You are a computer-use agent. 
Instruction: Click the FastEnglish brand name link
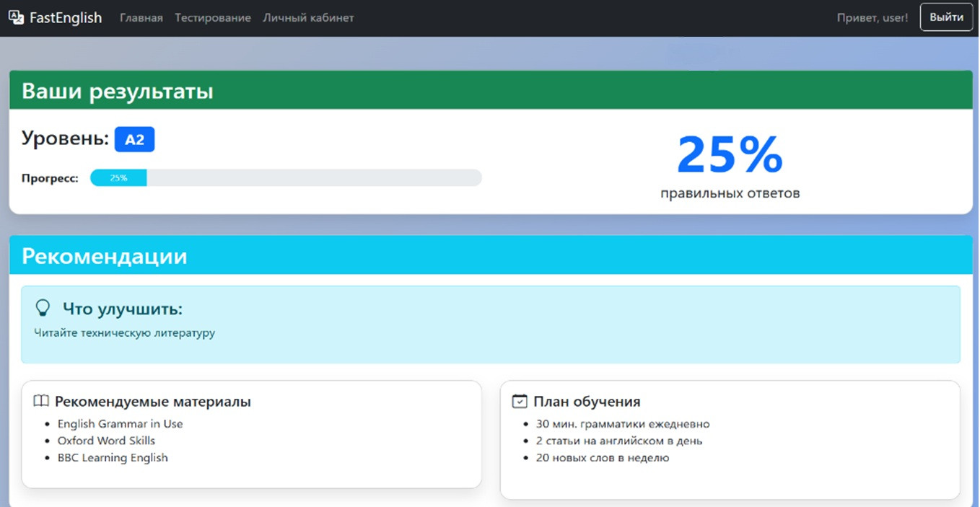(66, 18)
